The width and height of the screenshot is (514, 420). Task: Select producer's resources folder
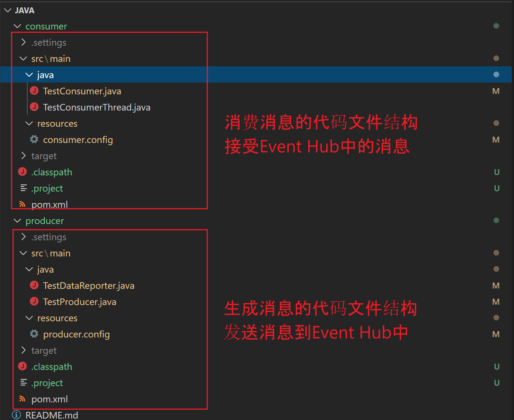coord(57,318)
